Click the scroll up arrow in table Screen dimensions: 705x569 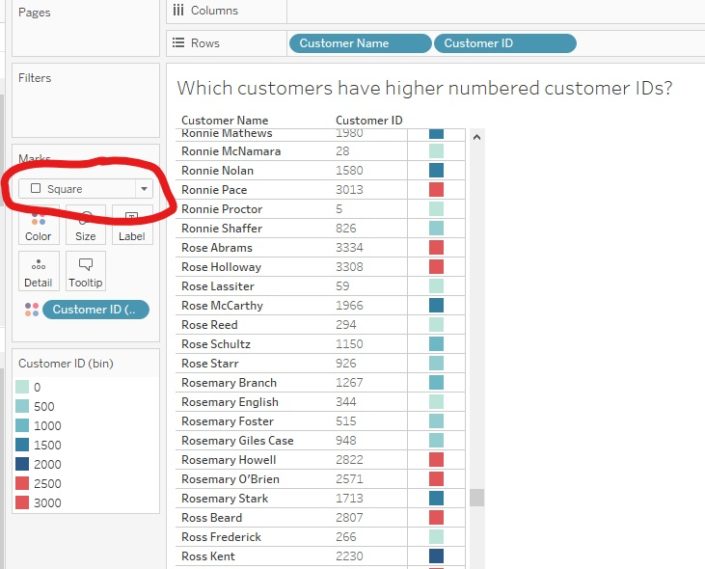(477, 137)
